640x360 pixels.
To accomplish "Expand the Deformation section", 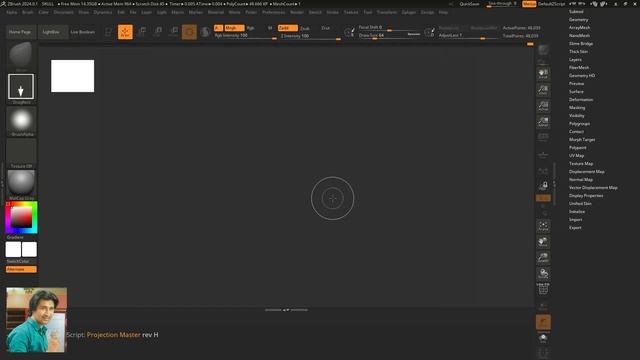I will click(581, 100).
